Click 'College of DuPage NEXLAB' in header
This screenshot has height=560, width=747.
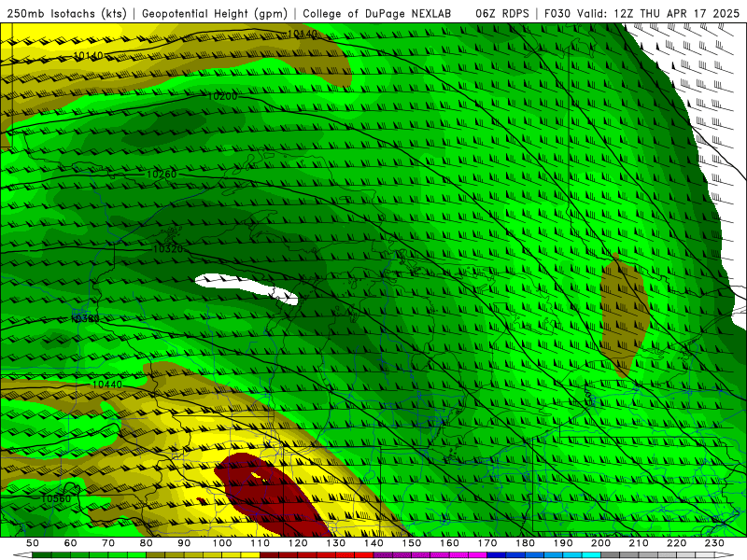click(x=377, y=14)
